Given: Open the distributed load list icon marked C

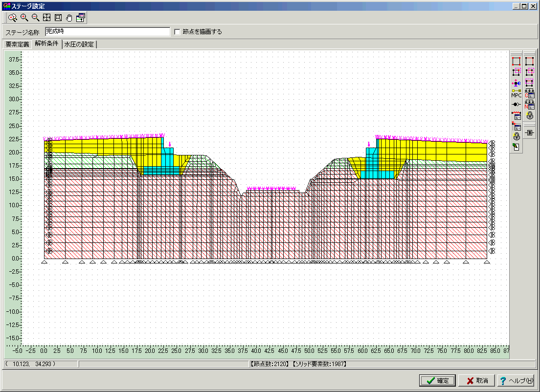Looking at the screenshot, I should (529, 93).
